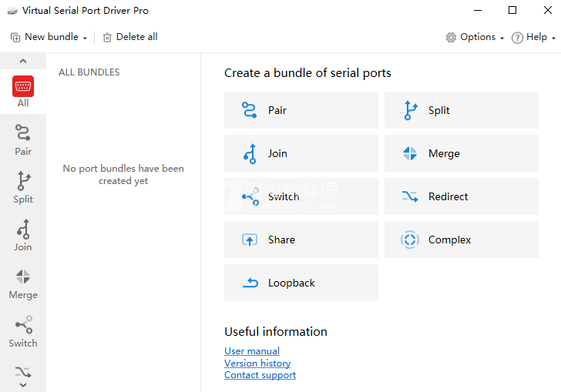Click the Redirect bundle tile icon
Image resolution: width=561 pixels, height=392 pixels.
tap(410, 196)
